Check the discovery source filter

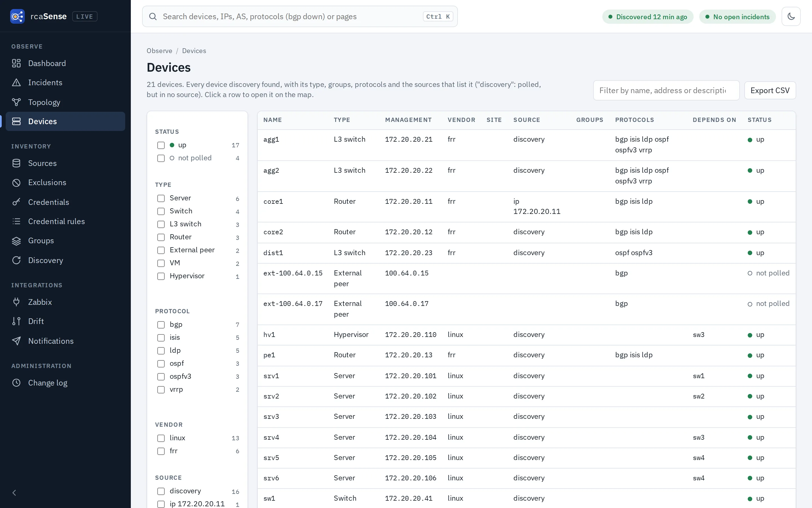[x=161, y=491]
